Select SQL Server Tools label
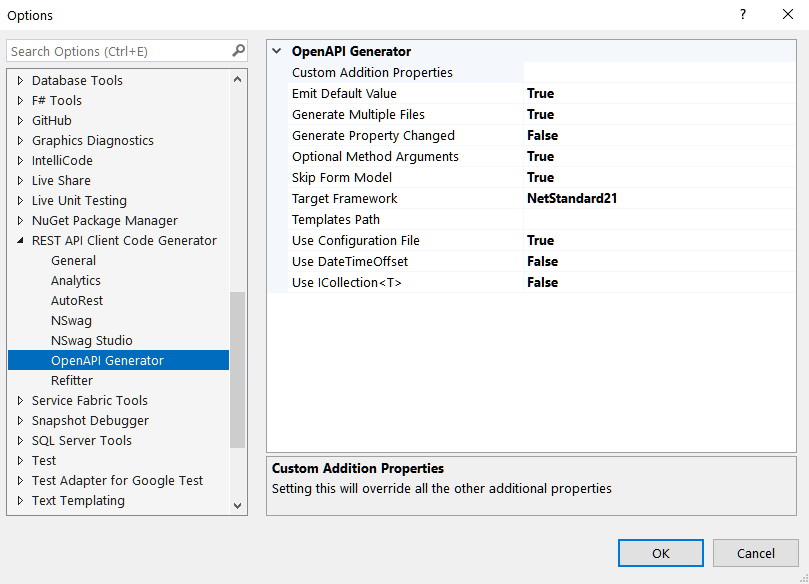Screen dimensions: 809x584 pyautogui.click(x=82, y=441)
